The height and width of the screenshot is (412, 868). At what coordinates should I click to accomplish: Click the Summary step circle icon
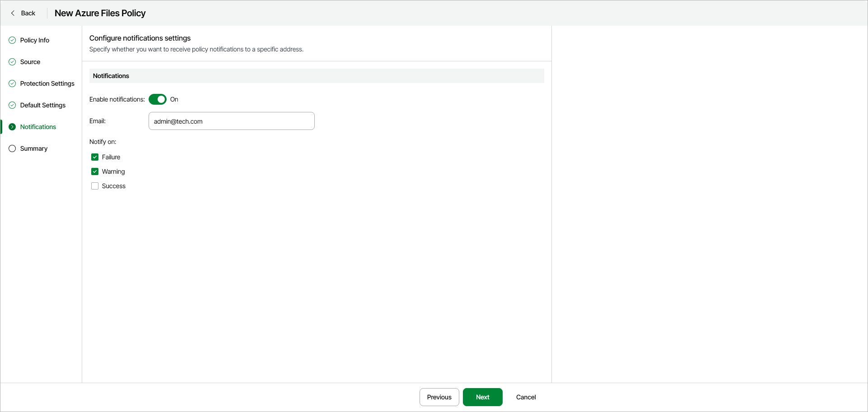click(12, 148)
